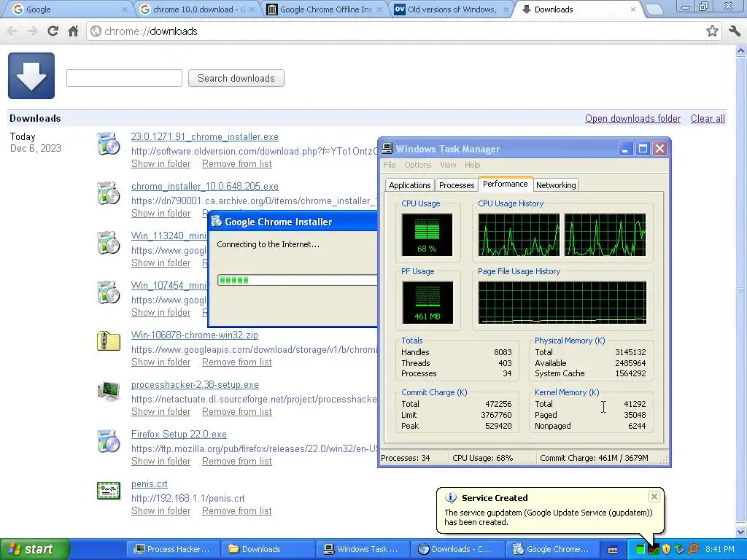
Task: Open the Chrome wrench settings menu
Action: pyautogui.click(x=735, y=31)
